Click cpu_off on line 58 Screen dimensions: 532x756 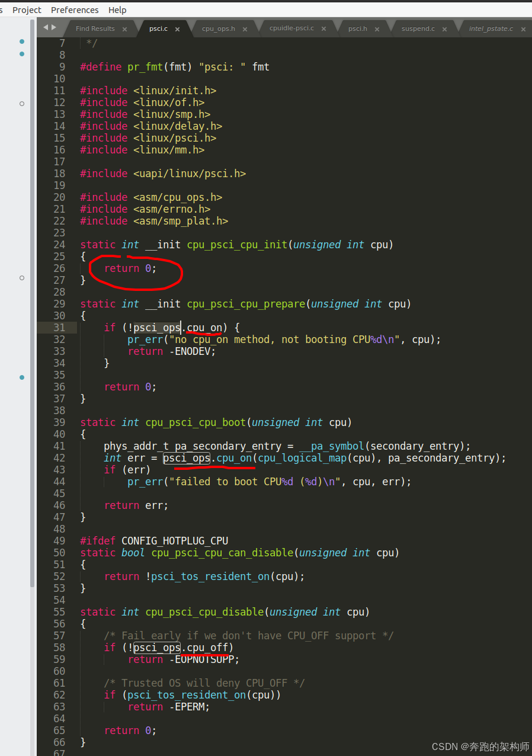(x=207, y=648)
